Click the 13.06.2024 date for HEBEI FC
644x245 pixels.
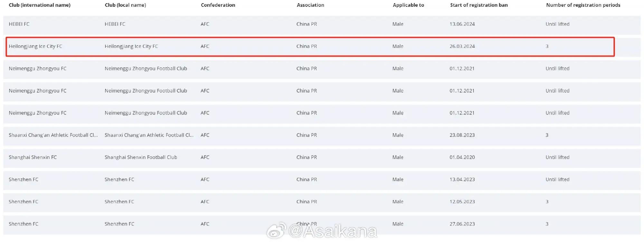(462, 24)
